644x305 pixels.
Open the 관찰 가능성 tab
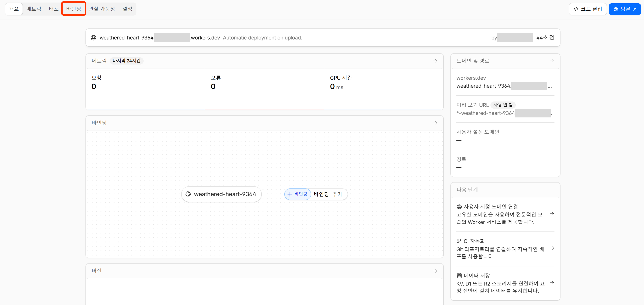101,9
